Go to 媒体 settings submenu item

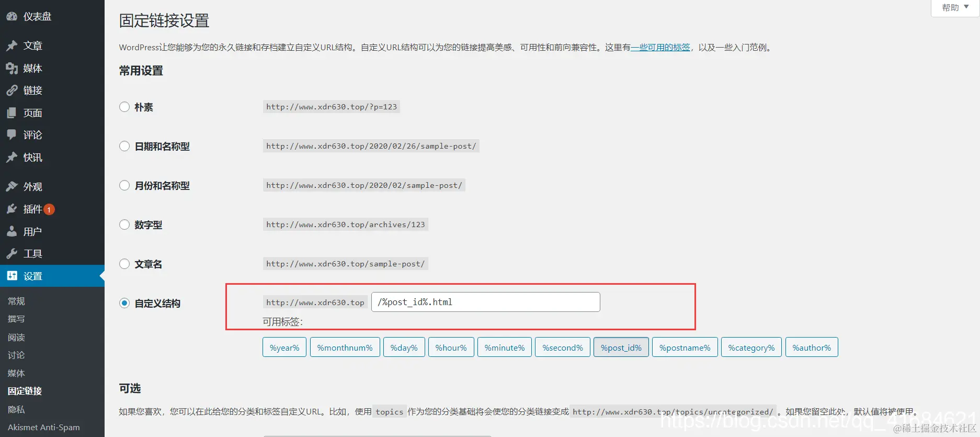click(16, 373)
